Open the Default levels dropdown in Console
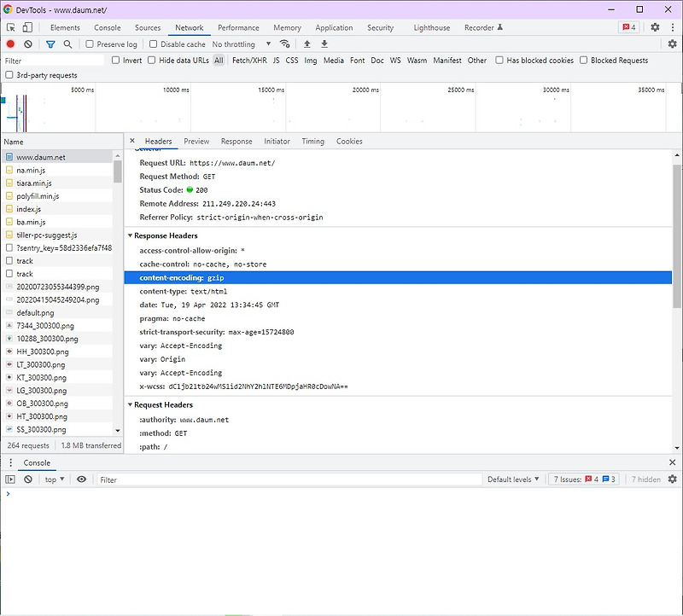Image resolution: width=683 pixels, height=616 pixels. coord(512,479)
